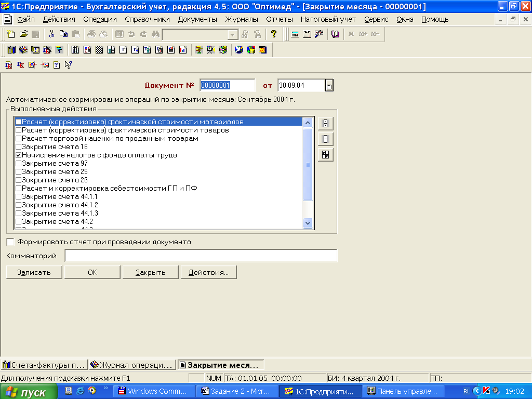532x399 pixels.
Task: Open journal icon with colored books
Action: pyautogui.click(x=11, y=50)
